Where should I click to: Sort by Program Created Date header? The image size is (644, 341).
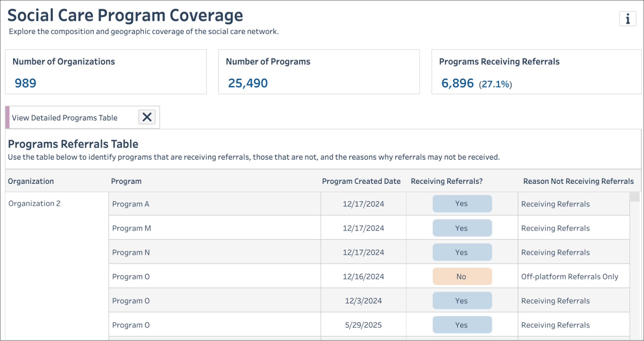[x=361, y=181]
